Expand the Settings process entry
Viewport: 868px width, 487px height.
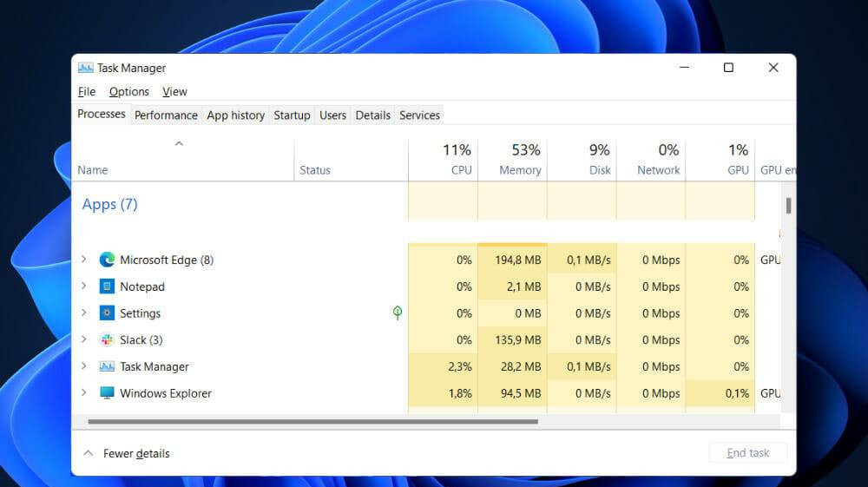pyautogui.click(x=83, y=313)
